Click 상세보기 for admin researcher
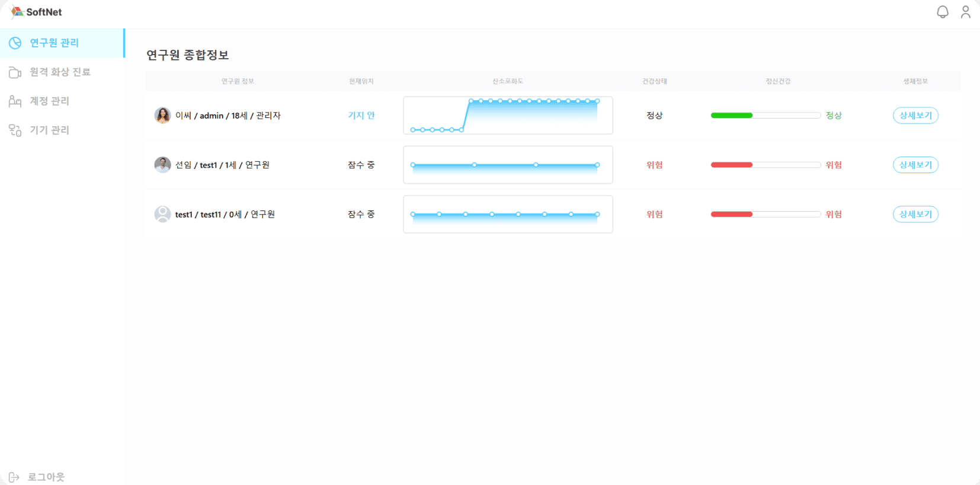Screen dimensions: 980x485 tap(915, 116)
